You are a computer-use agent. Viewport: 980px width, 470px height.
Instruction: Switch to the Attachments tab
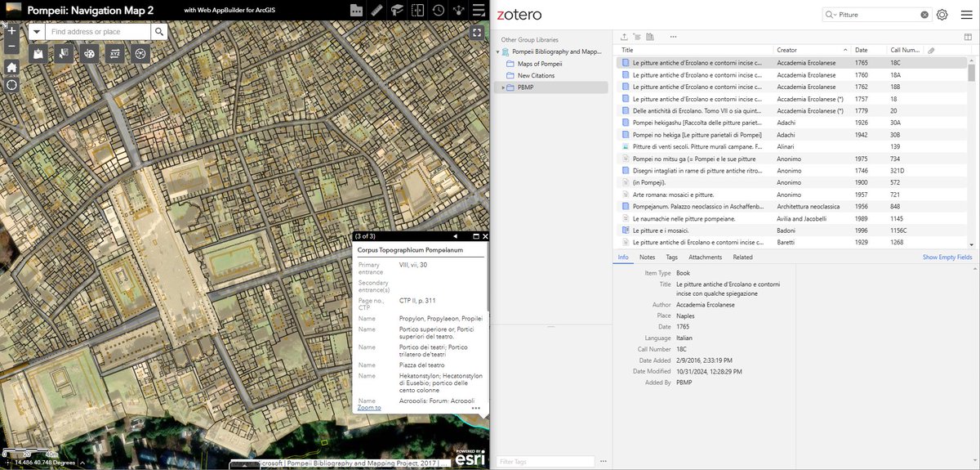[706, 257]
